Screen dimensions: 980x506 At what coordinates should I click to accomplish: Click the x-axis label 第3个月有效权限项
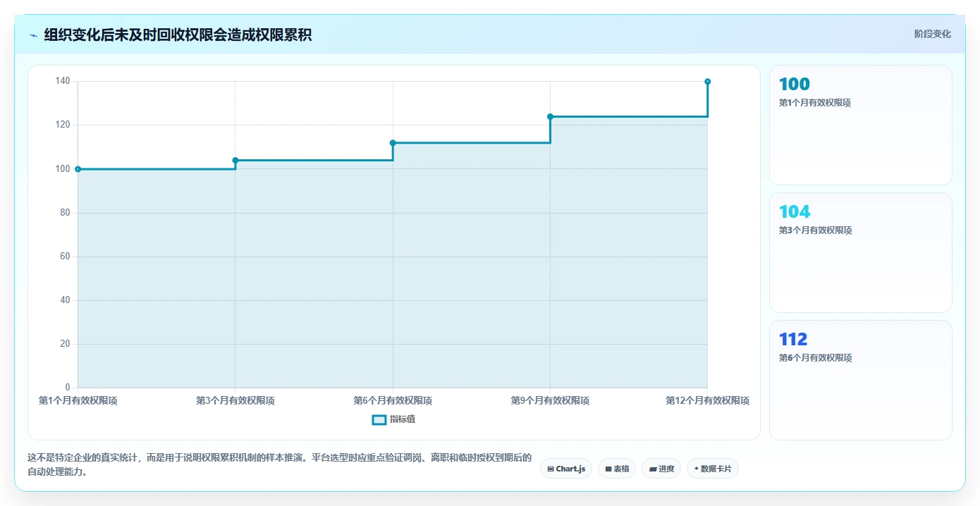click(x=235, y=401)
